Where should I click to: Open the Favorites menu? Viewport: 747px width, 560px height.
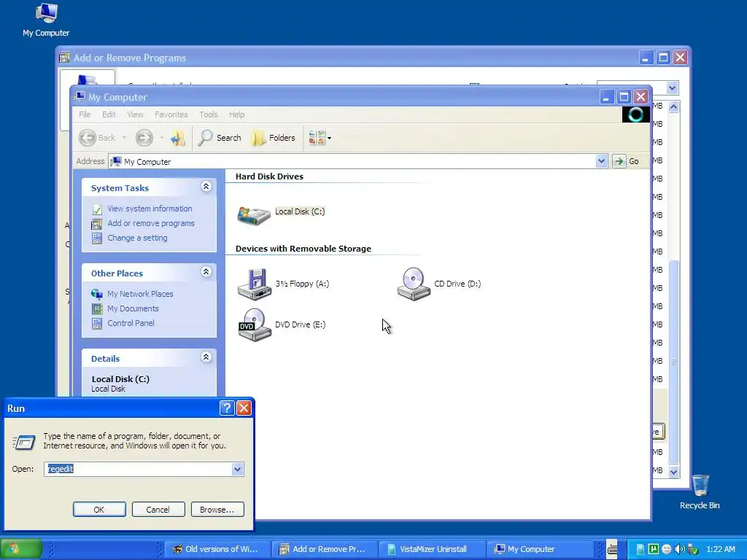(x=171, y=114)
